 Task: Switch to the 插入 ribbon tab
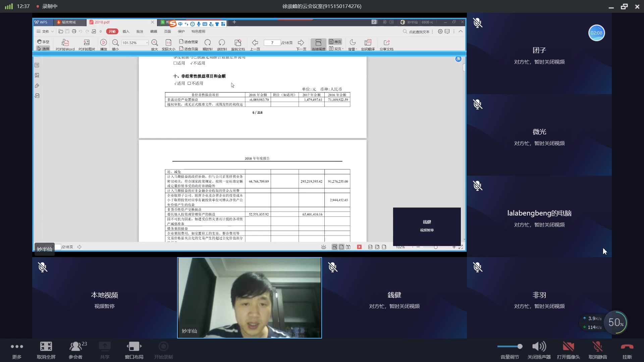pyautogui.click(x=126, y=32)
